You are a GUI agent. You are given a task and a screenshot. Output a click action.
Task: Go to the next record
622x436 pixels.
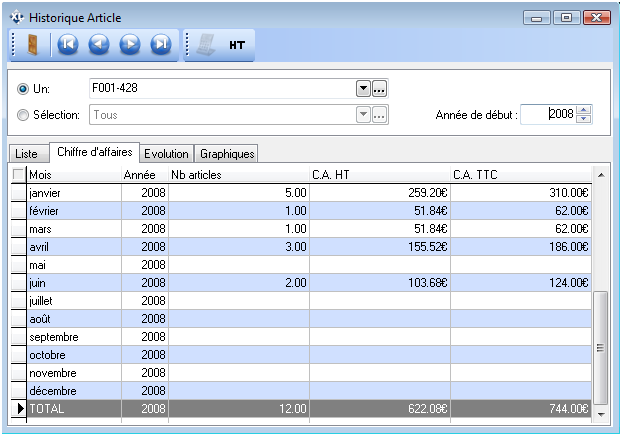(x=130, y=45)
